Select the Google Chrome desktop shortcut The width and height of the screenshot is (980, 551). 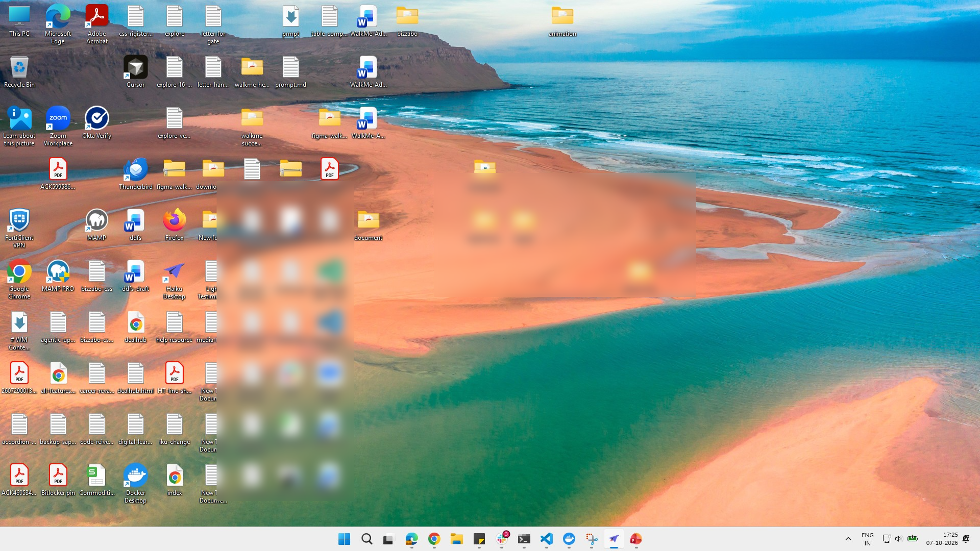tap(19, 280)
